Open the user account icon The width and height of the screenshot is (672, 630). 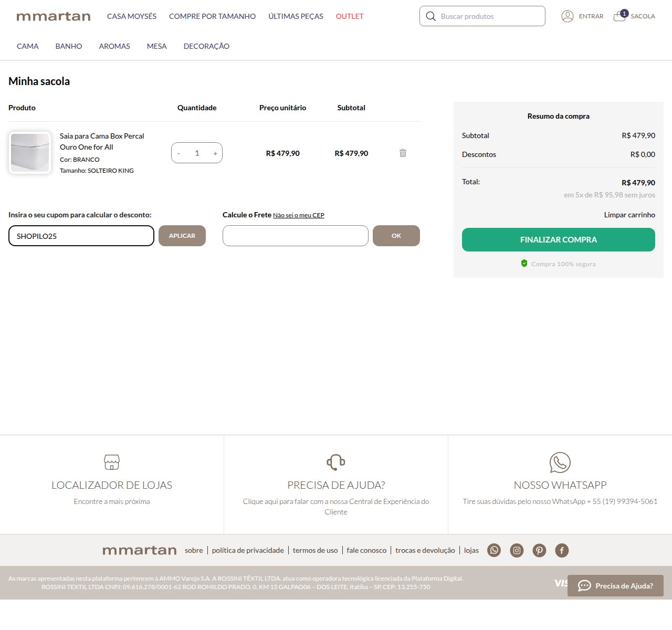pos(568,16)
